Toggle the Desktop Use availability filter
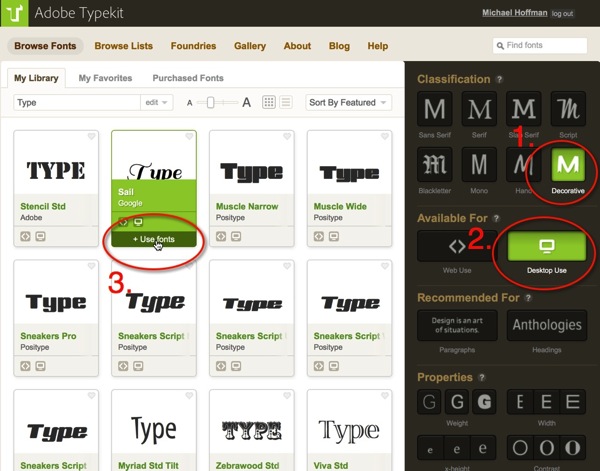The height and width of the screenshot is (471, 600). 546,246
